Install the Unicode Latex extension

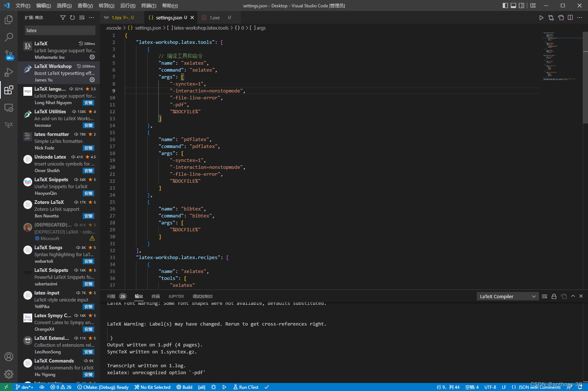pos(88,171)
